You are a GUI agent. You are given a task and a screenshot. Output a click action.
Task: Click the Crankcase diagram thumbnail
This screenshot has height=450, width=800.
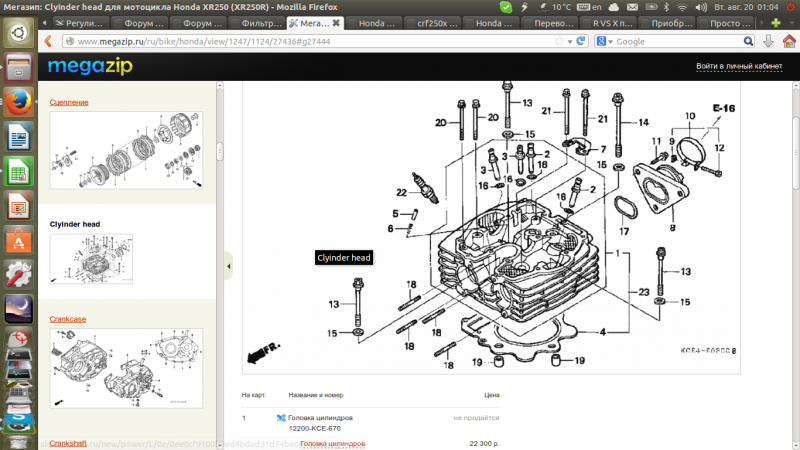[126, 368]
